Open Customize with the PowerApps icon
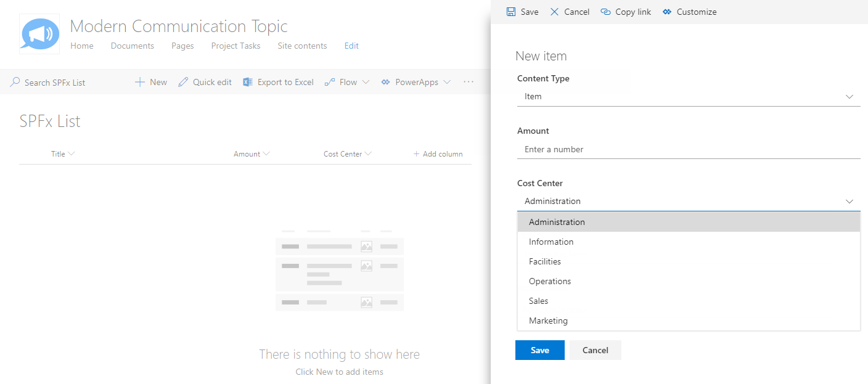 coord(667,12)
